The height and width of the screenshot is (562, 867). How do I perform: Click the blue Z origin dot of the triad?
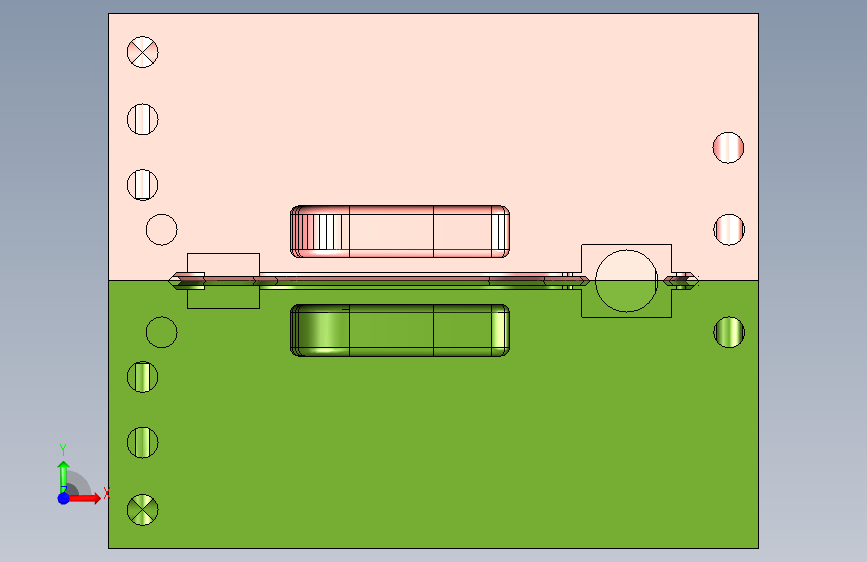pyautogui.click(x=64, y=498)
